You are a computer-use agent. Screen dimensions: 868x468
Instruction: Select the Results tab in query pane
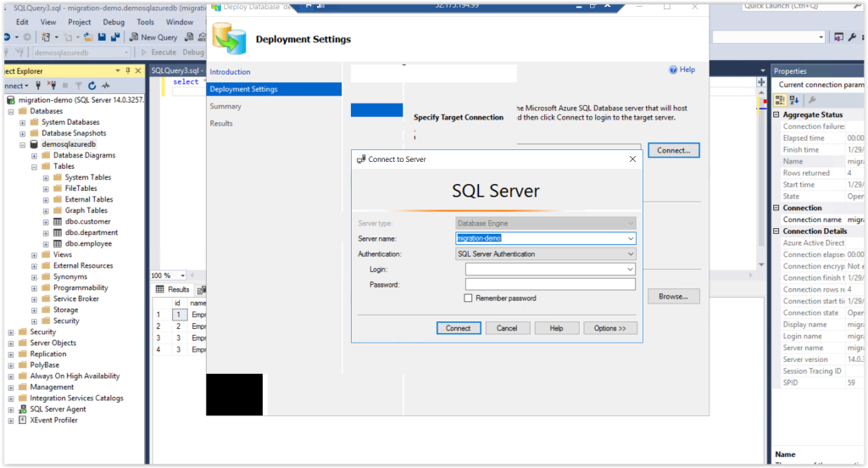173,289
